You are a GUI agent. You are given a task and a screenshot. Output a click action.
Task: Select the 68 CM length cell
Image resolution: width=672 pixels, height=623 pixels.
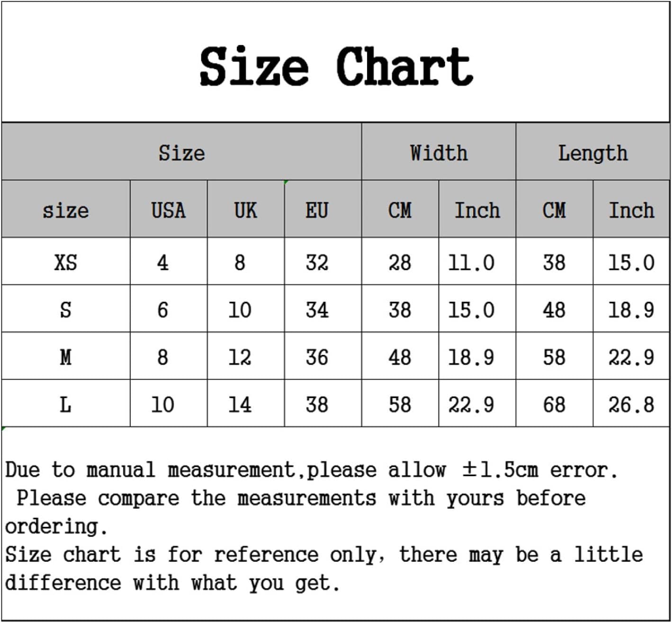pyautogui.click(x=554, y=404)
